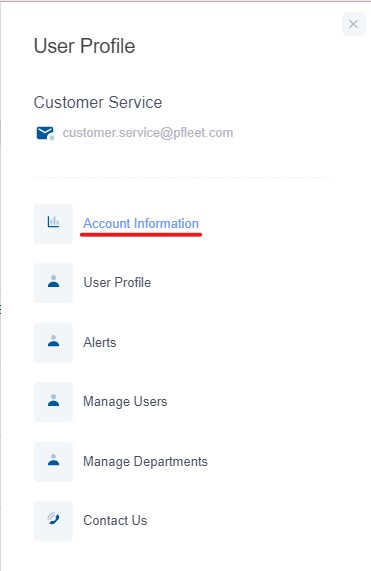
Task: Open the Alerts menu entry
Action: [100, 342]
